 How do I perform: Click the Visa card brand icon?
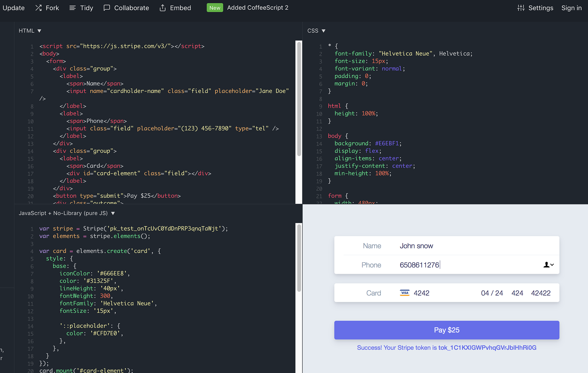[x=404, y=293]
